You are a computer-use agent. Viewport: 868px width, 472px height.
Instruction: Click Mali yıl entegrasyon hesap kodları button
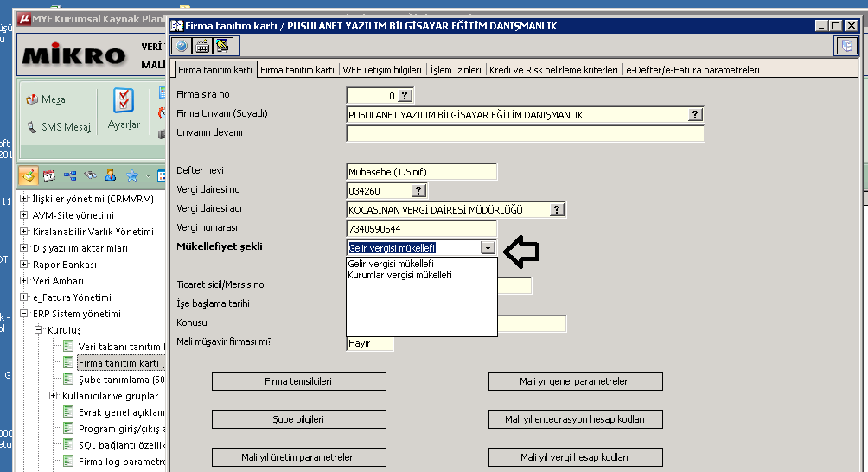(x=575, y=419)
